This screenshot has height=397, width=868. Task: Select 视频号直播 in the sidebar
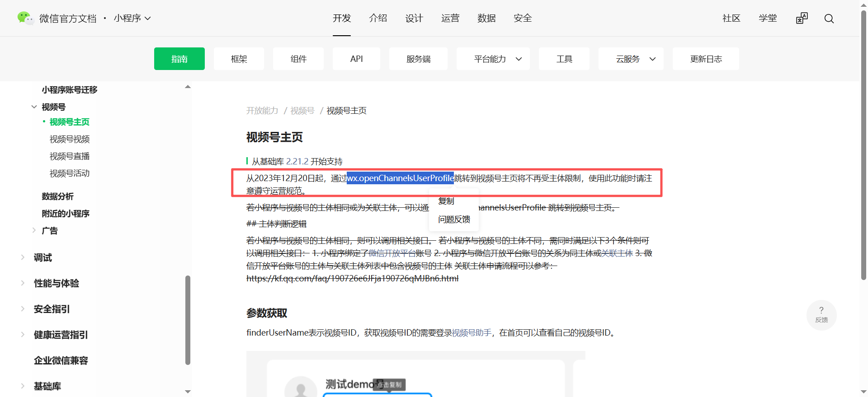pos(70,156)
